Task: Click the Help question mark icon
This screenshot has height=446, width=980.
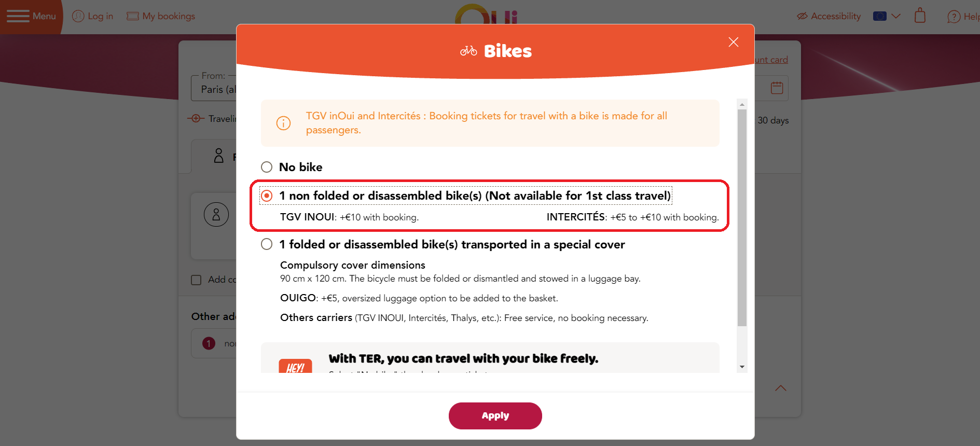Action: click(954, 17)
